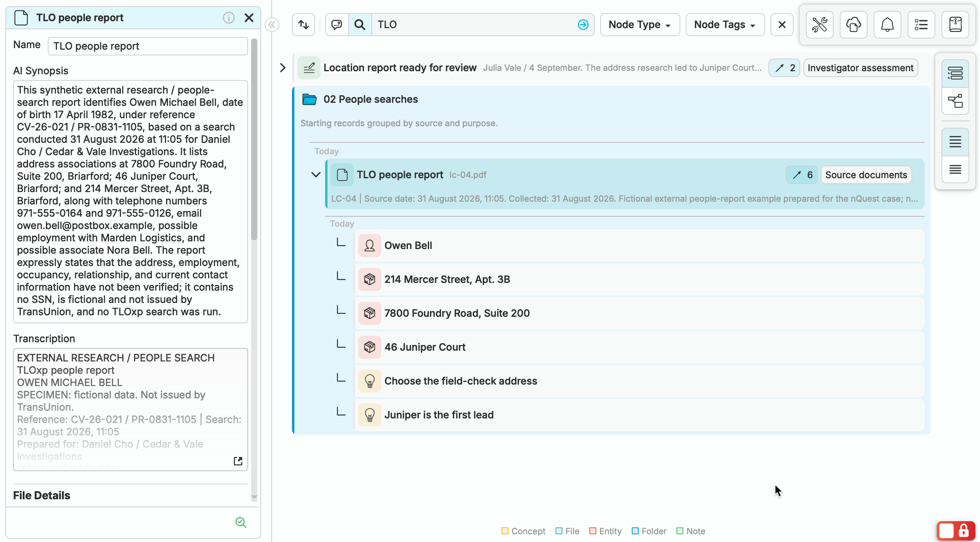This screenshot has height=542, width=980.
Task: Select the Owen Bell entity row
Action: [639, 246]
